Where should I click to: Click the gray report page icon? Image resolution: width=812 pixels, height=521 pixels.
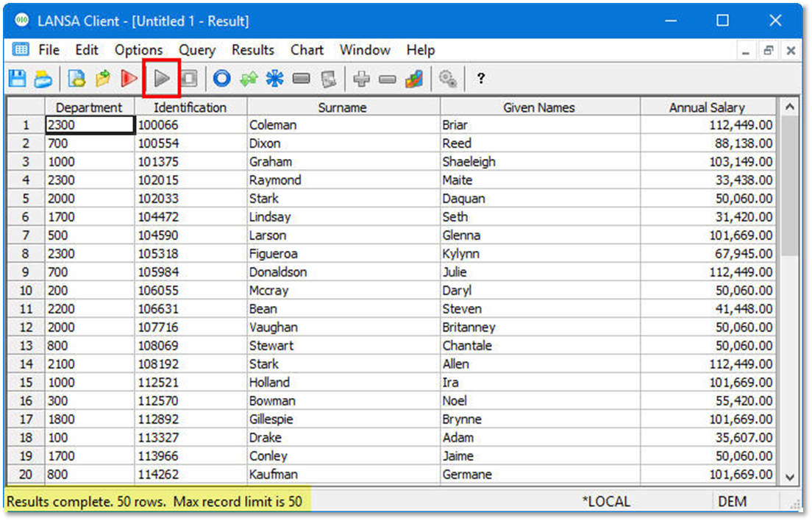point(328,79)
